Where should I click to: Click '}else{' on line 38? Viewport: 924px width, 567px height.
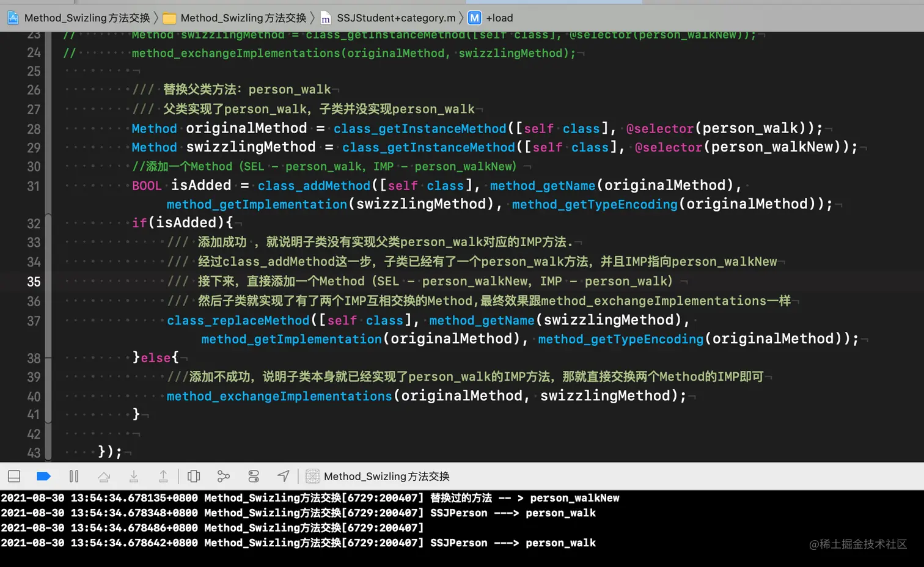point(156,357)
